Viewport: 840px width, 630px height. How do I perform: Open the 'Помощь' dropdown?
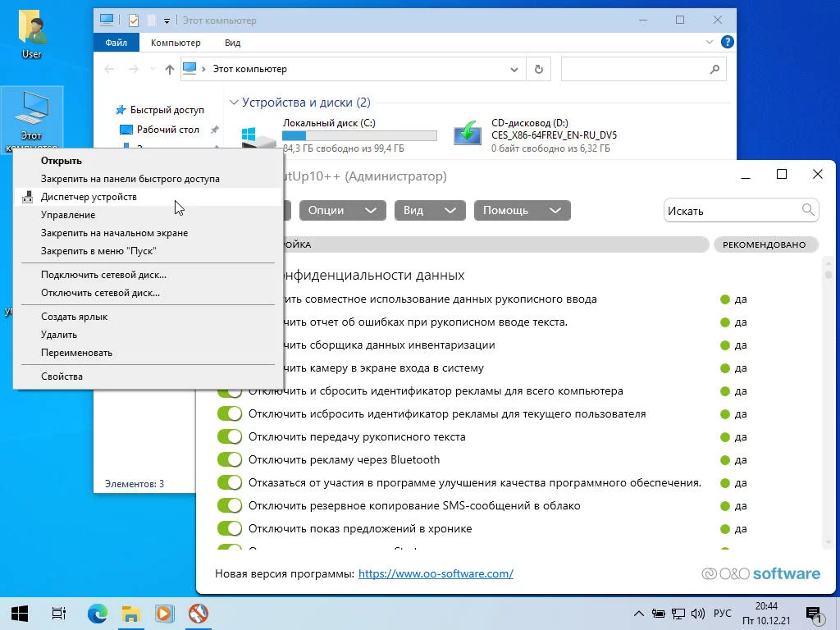(x=523, y=211)
